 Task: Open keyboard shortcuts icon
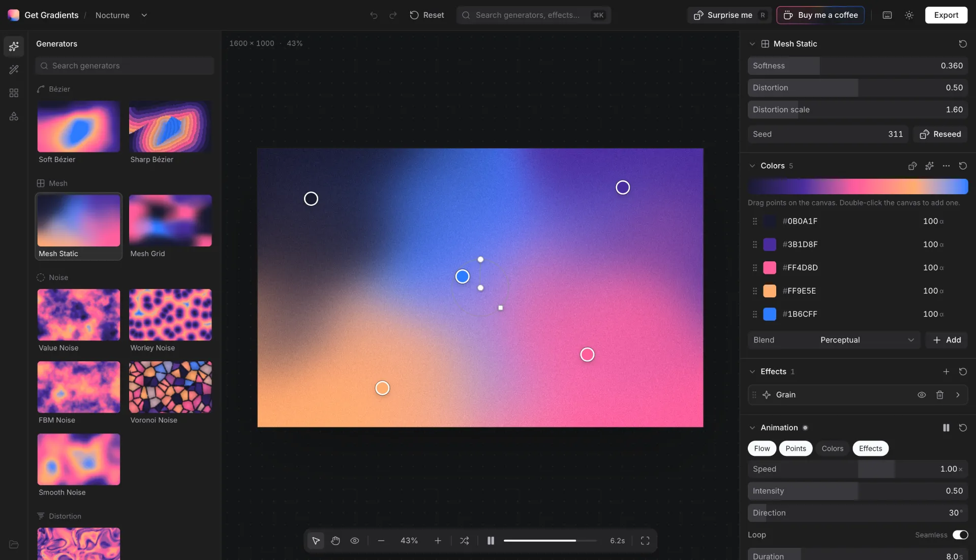pyautogui.click(x=887, y=15)
